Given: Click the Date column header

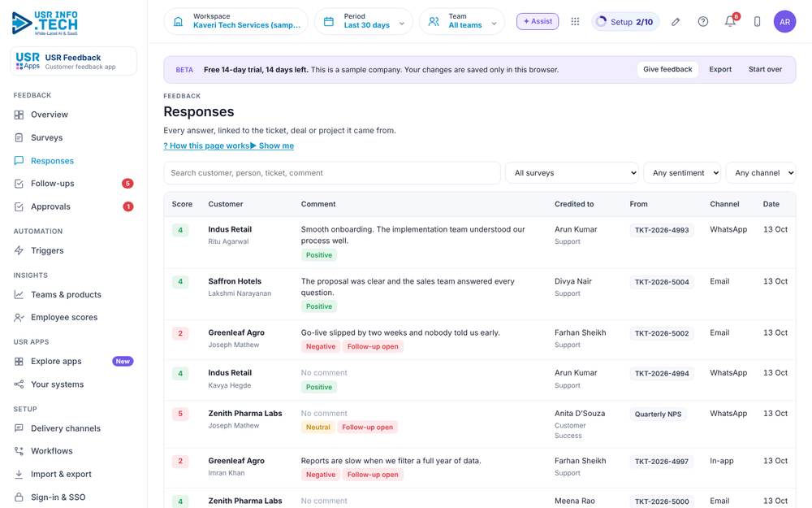Looking at the screenshot, I should tap(771, 204).
